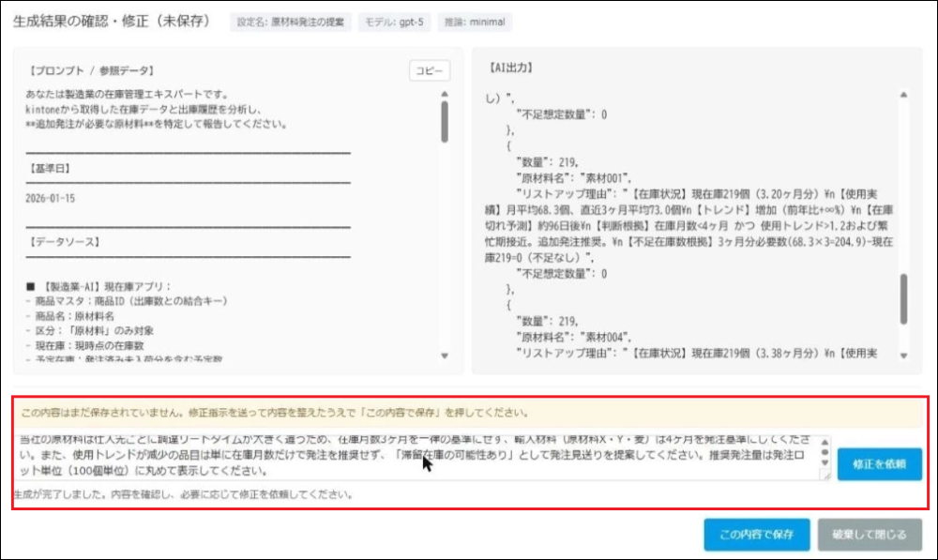Click the コピー button in prompt panel
This screenshot has height=560, width=938.
[x=430, y=70]
